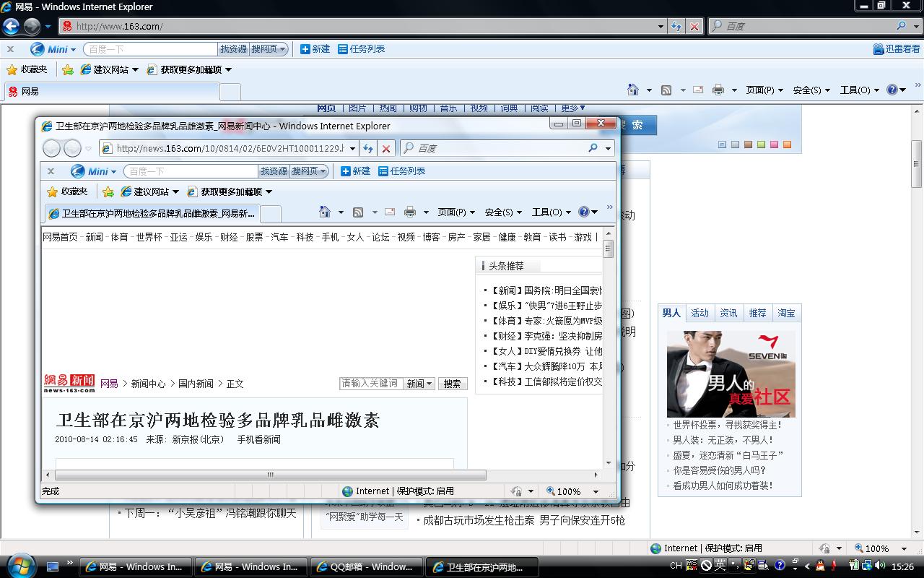The image size is (924, 578).
Task: Click the red Stop icon beside the www.163.com address
Action: 694,26
